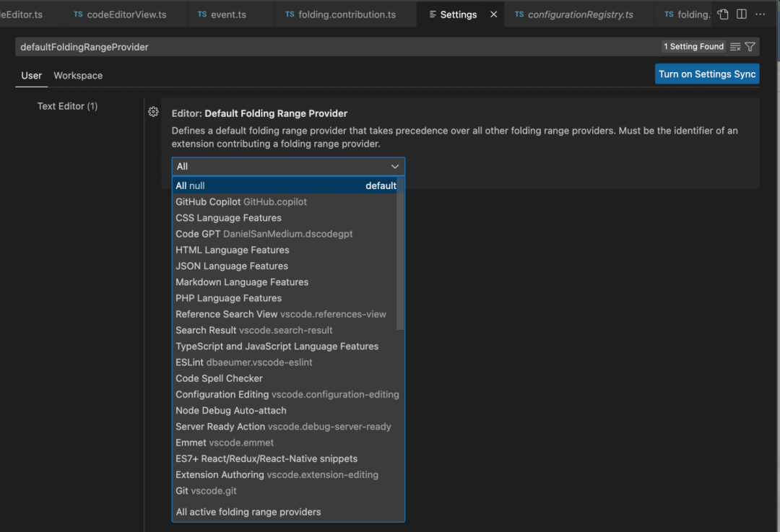Clear the settings search input icon
The height and width of the screenshot is (532, 780).
[735, 47]
